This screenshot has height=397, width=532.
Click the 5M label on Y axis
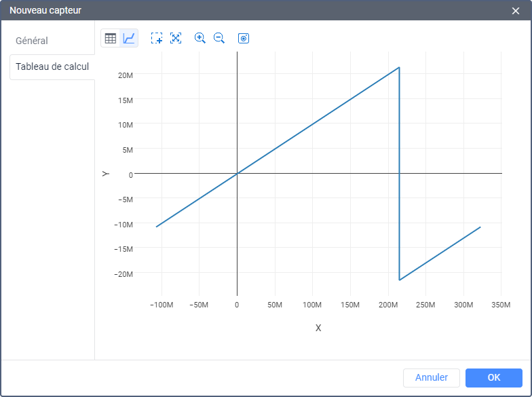(128, 150)
